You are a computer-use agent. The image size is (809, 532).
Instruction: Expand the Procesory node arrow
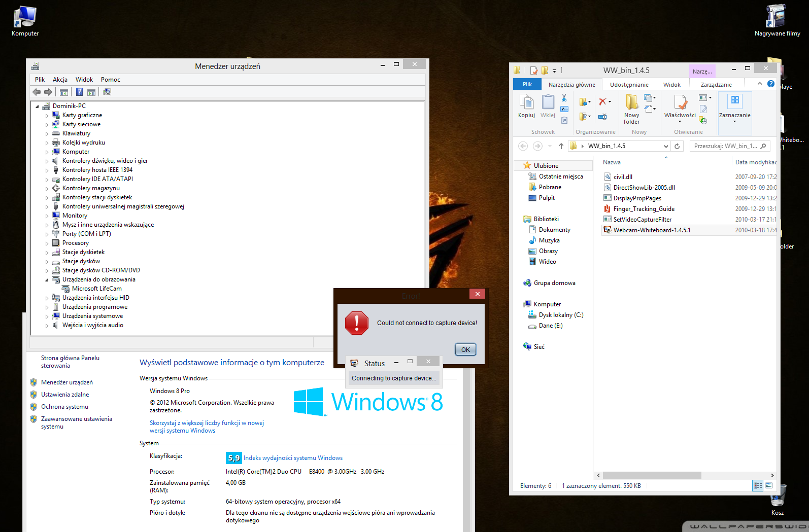47,243
